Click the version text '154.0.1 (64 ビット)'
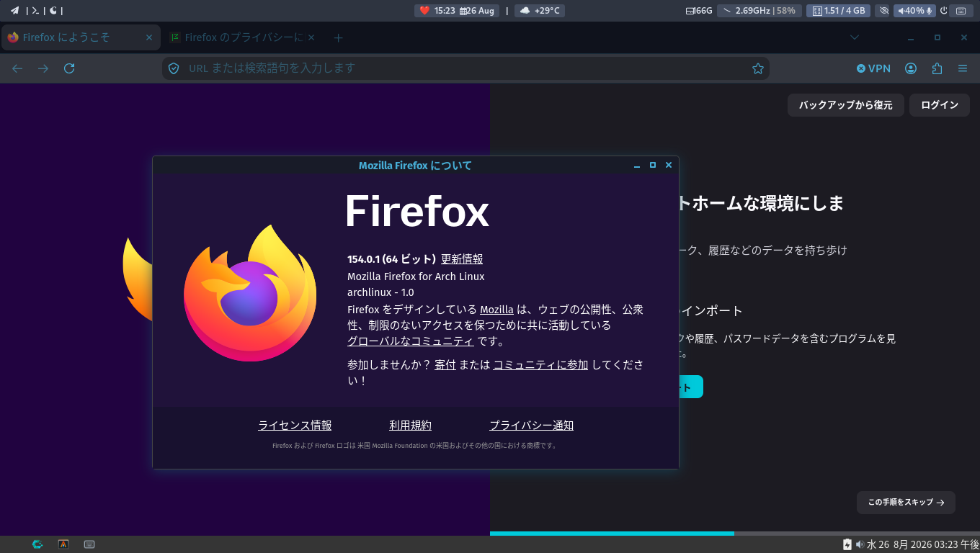Screen dimensions: 980x553 pyautogui.click(x=391, y=259)
